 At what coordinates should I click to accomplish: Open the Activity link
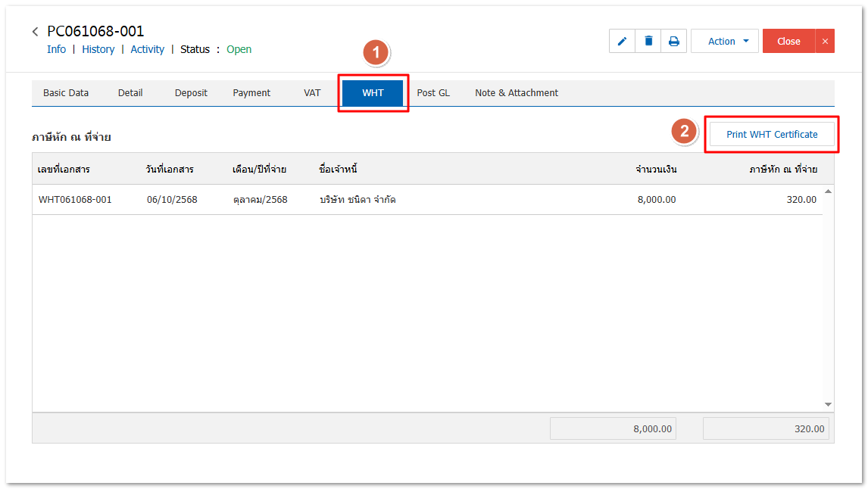(147, 49)
